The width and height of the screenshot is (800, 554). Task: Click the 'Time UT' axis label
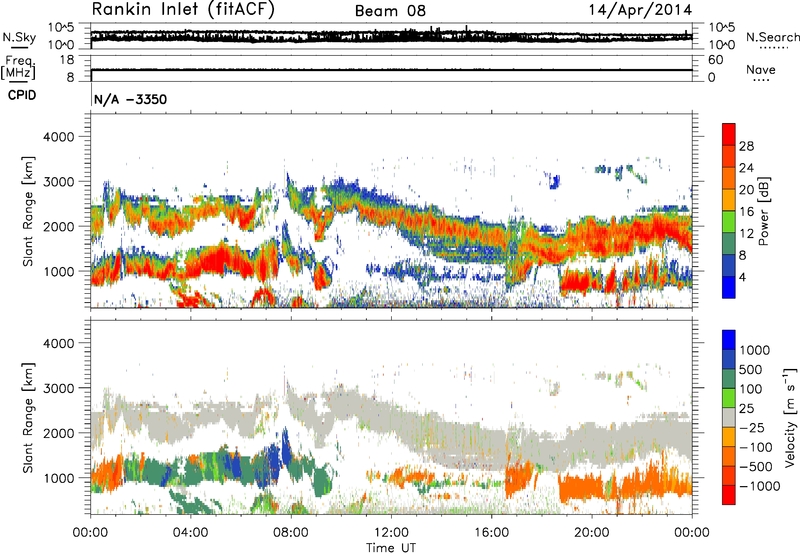click(391, 547)
